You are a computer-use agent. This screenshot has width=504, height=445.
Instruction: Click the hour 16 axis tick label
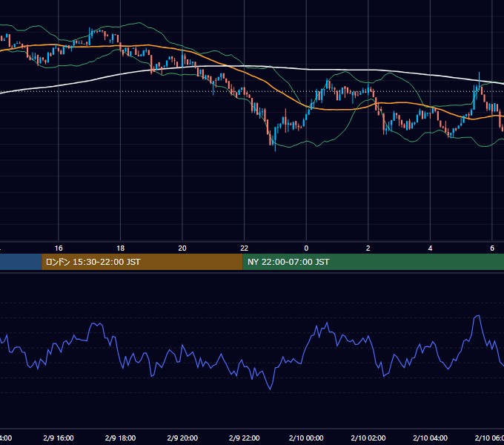tap(59, 248)
